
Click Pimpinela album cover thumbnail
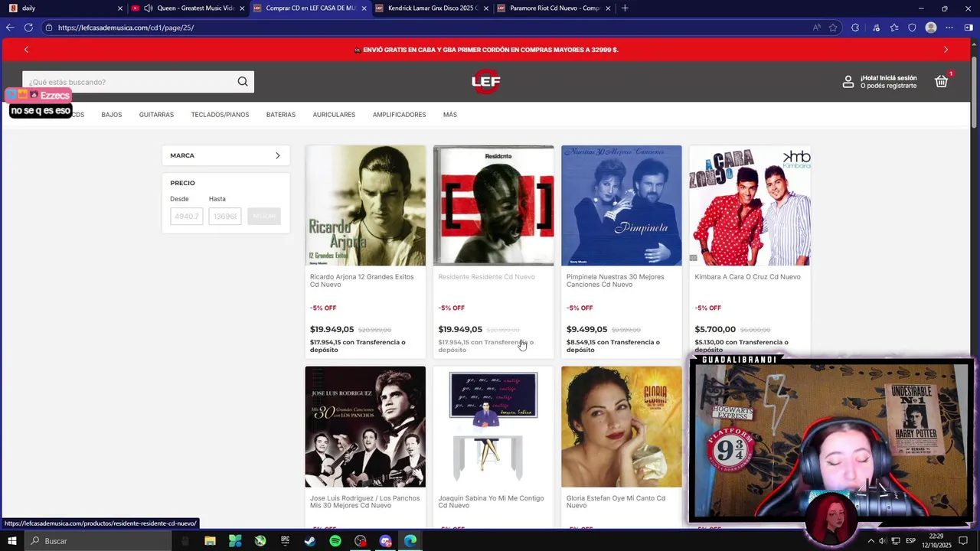click(x=621, y=206)
